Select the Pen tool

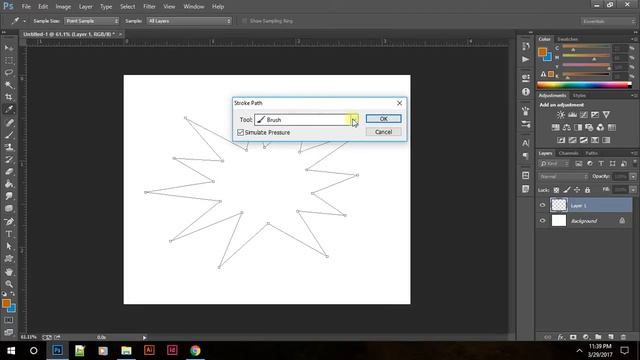(x=9, y=222)
